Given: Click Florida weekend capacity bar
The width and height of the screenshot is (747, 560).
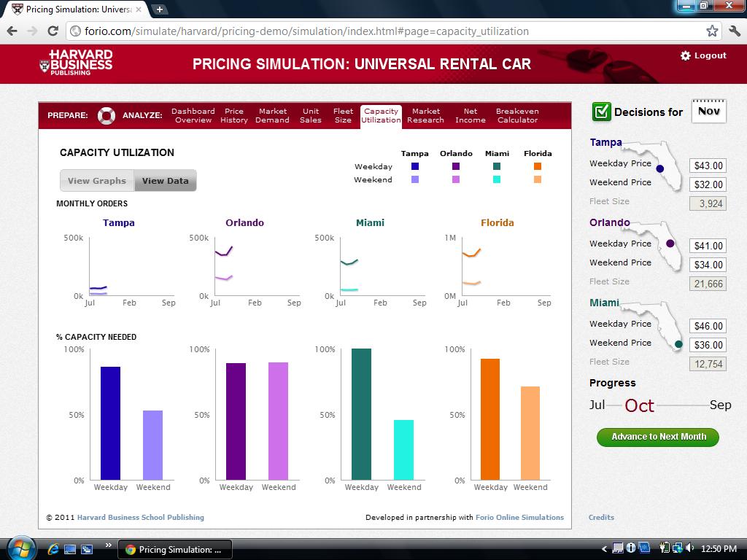Looking at the screenshot, I should tap(530, 433).
